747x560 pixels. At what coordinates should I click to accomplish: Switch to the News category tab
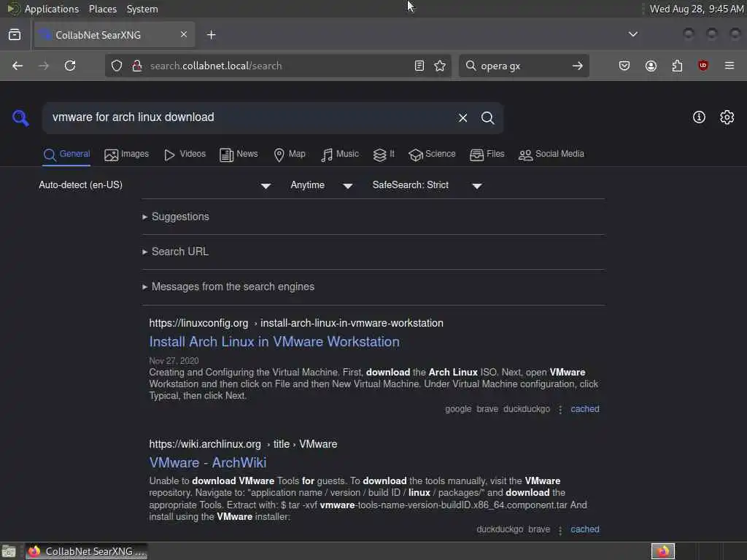pyautogui.click(x=239, y=155)
